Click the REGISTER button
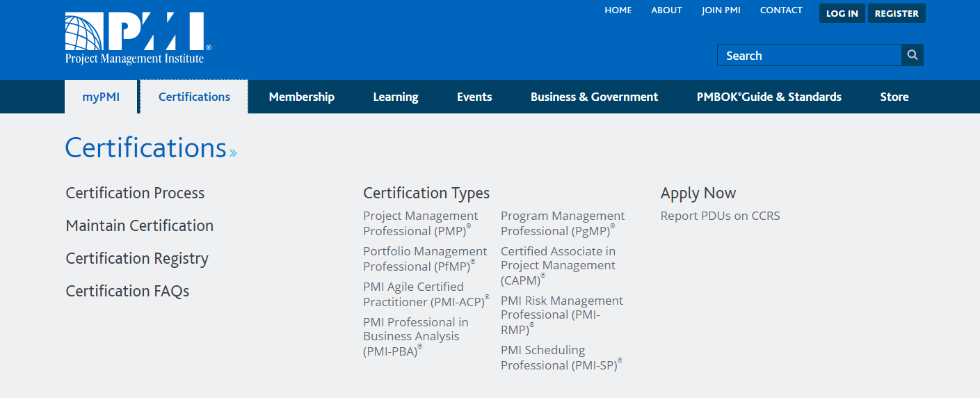Viewport: 980px width, 398px height. point(897,13)
